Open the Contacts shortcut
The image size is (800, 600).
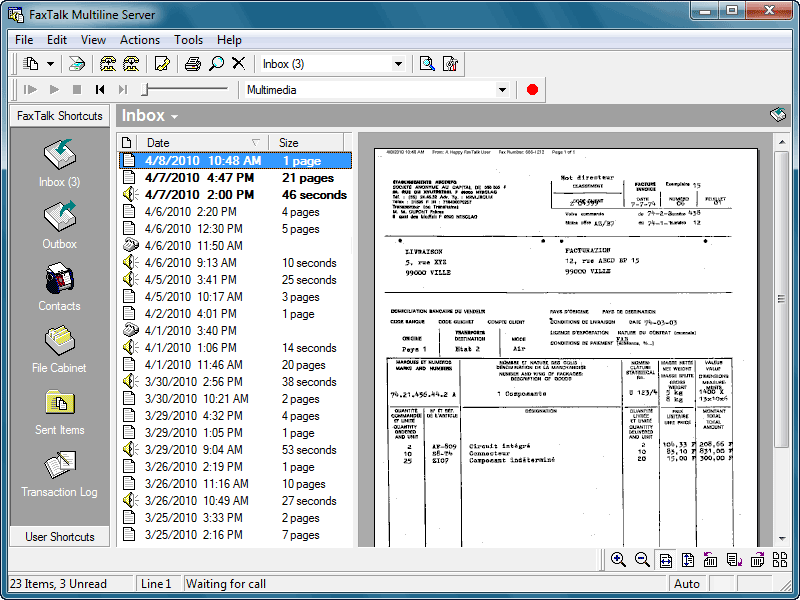click(x=60, y=287)
